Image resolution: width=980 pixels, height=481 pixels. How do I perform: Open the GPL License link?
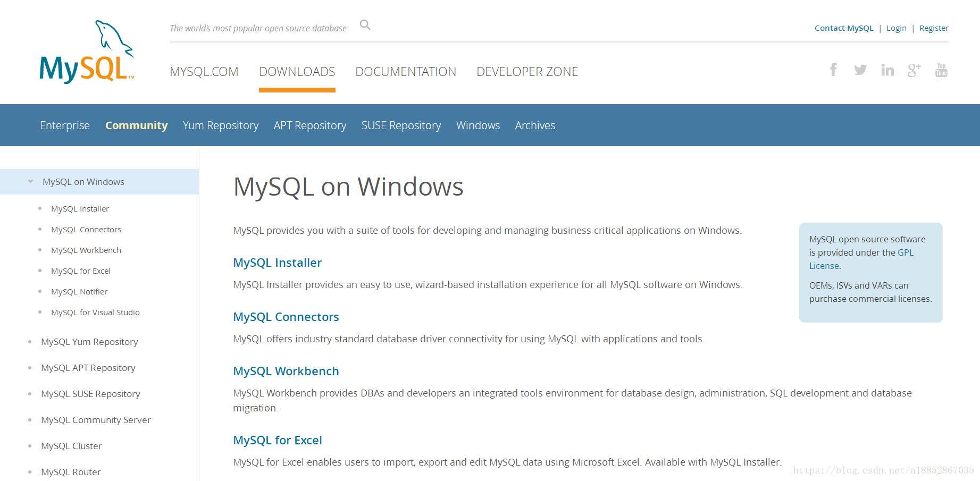861,259
